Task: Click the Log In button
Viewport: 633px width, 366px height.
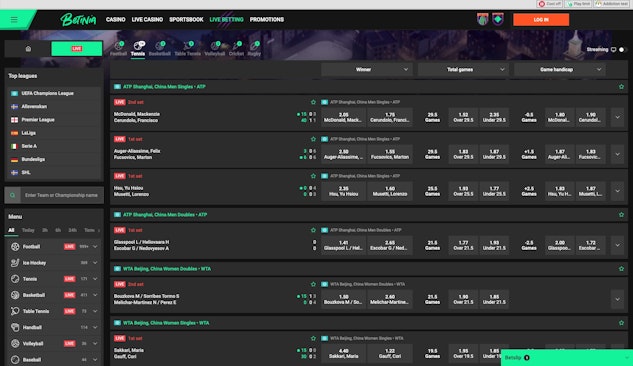Action: pos(541,19)
